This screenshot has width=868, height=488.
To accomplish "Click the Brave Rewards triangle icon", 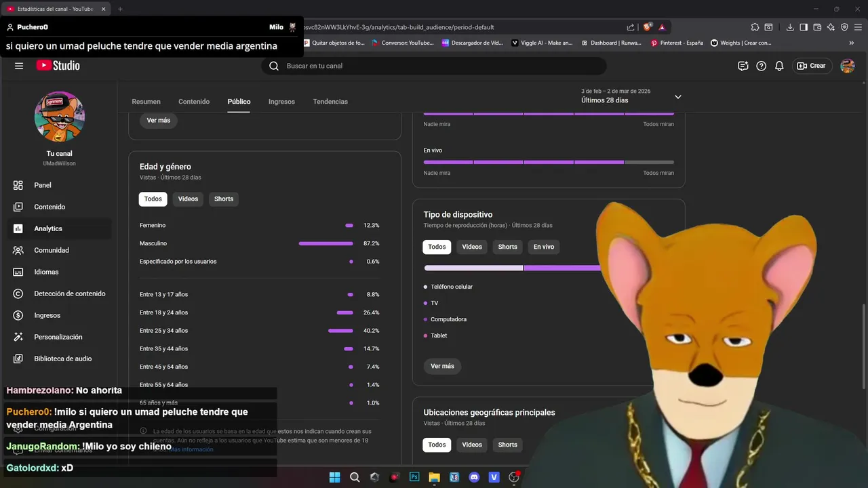I will (x=662, y=27).
